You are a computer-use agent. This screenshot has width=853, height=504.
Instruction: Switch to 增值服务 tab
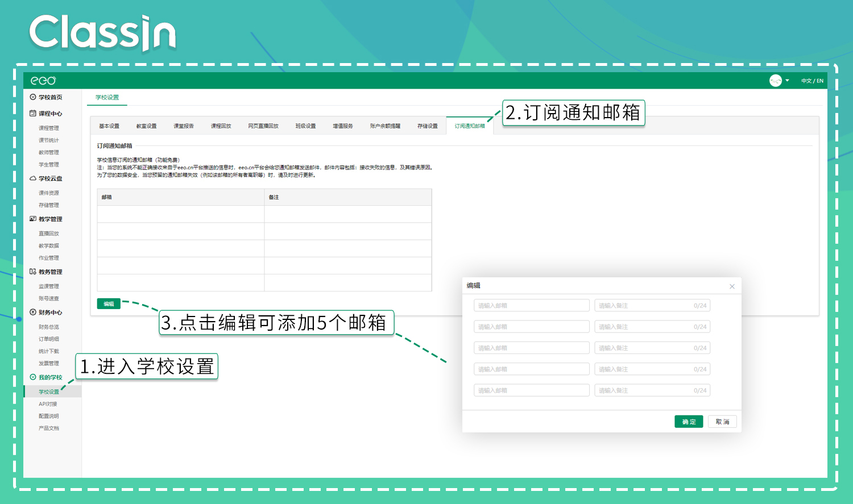pyautogui.click(x=343, y=126)
